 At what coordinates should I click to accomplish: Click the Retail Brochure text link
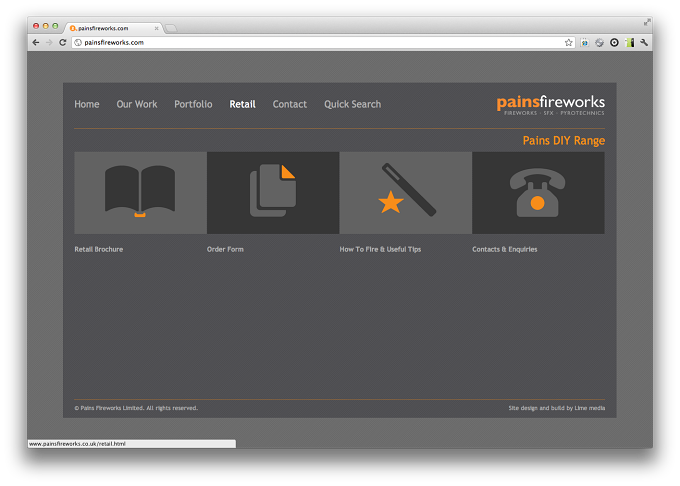[99, 249]
